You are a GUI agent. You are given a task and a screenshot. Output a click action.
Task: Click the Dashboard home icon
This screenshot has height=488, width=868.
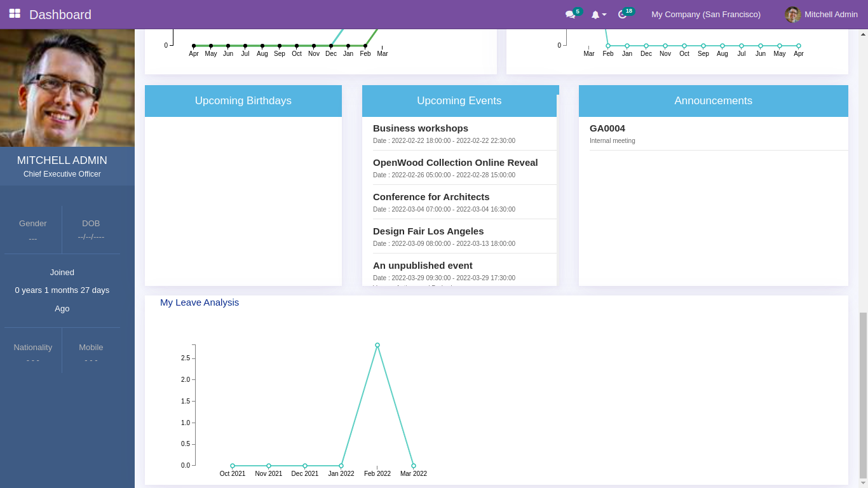click(x=13, y=14)
